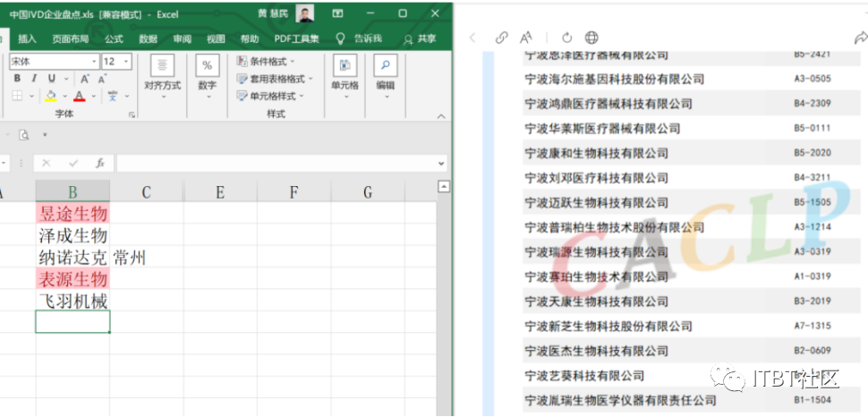Click the refresh icon in viewer toolbar

[x=566, y=38]
